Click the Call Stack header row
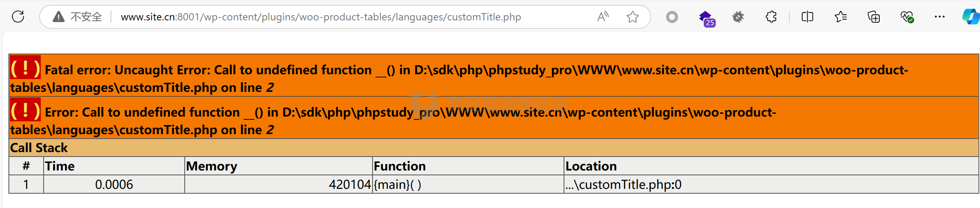This screenshot has height=208, width=980. click(x=494, y=148)
